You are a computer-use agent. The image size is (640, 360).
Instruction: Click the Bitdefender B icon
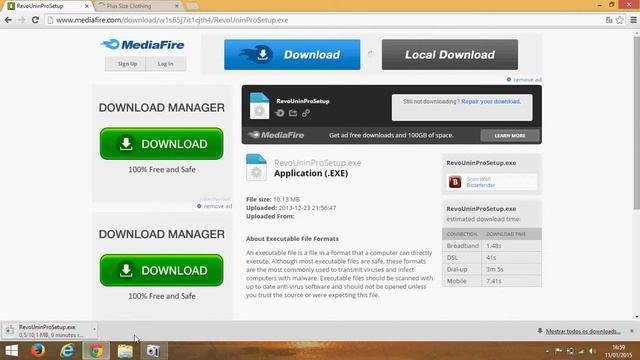tap(455, 182)
